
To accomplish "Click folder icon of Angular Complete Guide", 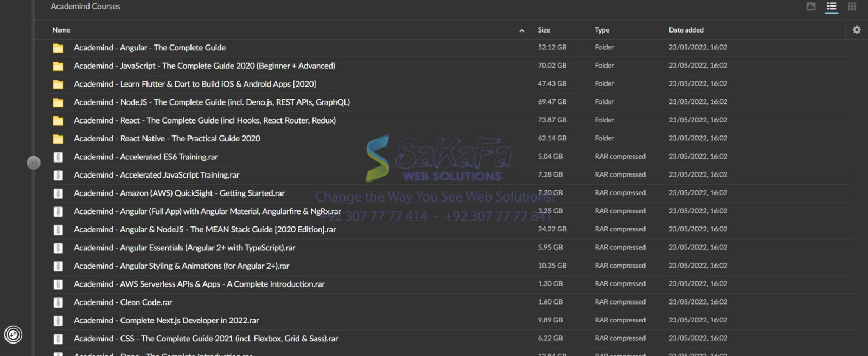I will (58, 48).
